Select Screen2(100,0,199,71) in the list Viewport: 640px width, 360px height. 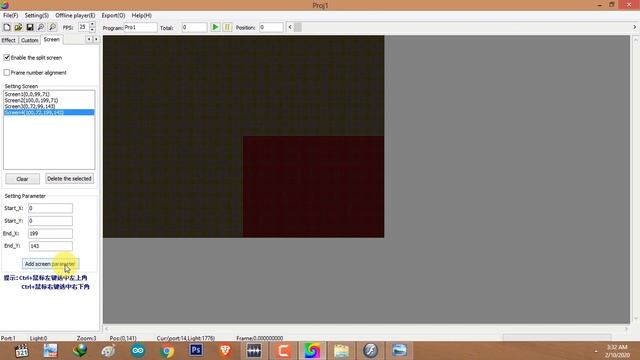tap(49, 100)
